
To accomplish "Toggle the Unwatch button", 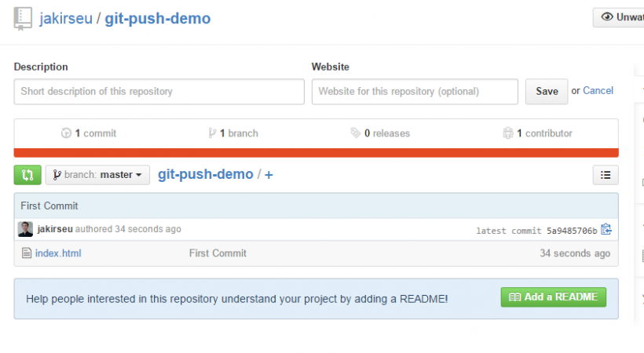I will pyautogui.click(x=620, y=17).
